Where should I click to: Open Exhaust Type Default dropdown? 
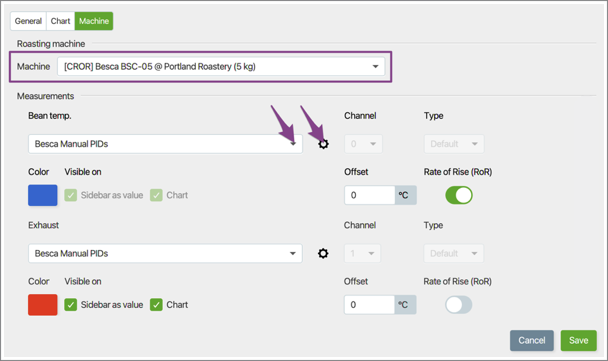[x=454, y=254]
